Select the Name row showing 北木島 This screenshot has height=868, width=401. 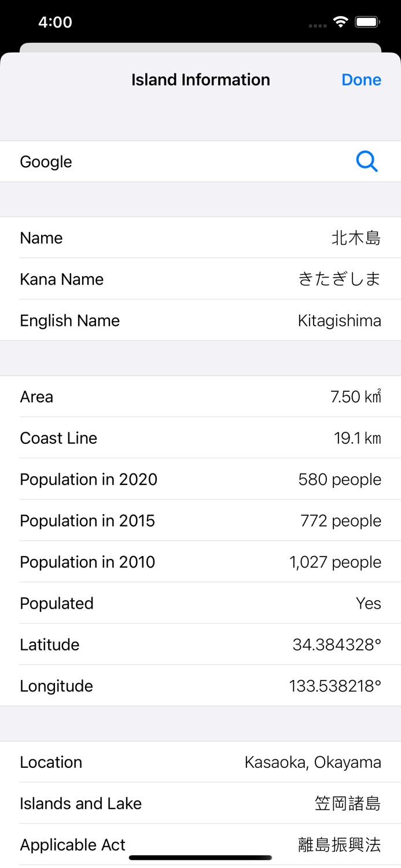(x=200, y=238)
